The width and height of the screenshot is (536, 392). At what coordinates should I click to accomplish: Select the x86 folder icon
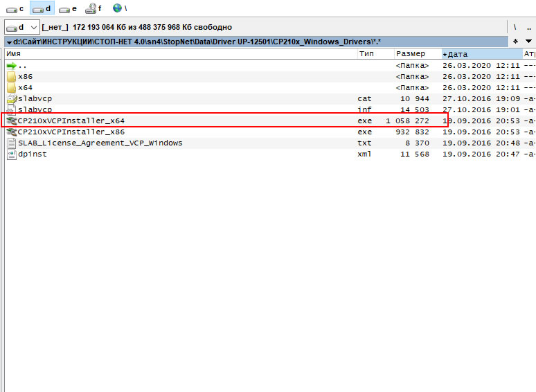(x=11, y=77)
